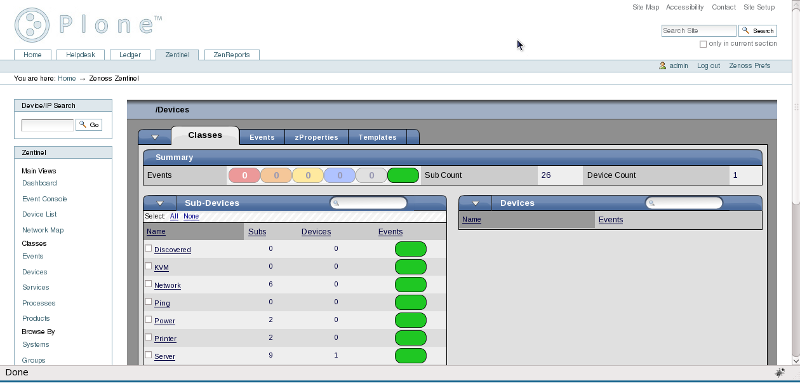Screen dimensions: 800x383
Task: Click the blue info events pill
Action: pyautogui.click(x=339, y=175)
